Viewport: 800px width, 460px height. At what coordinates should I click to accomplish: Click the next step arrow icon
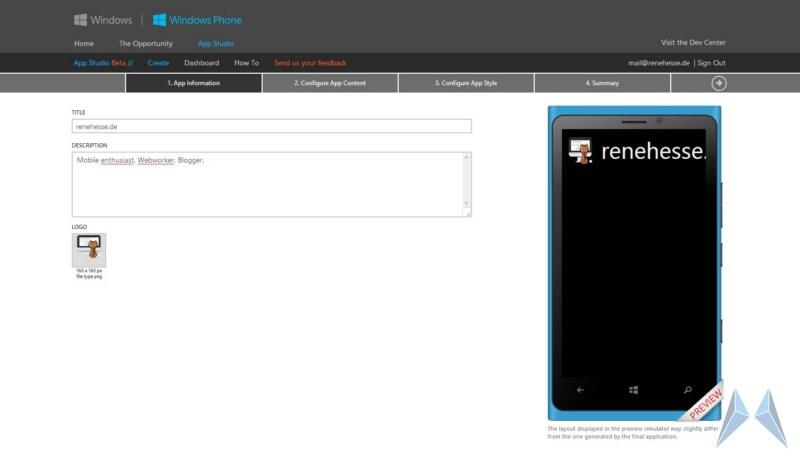[x=718, y=83]
